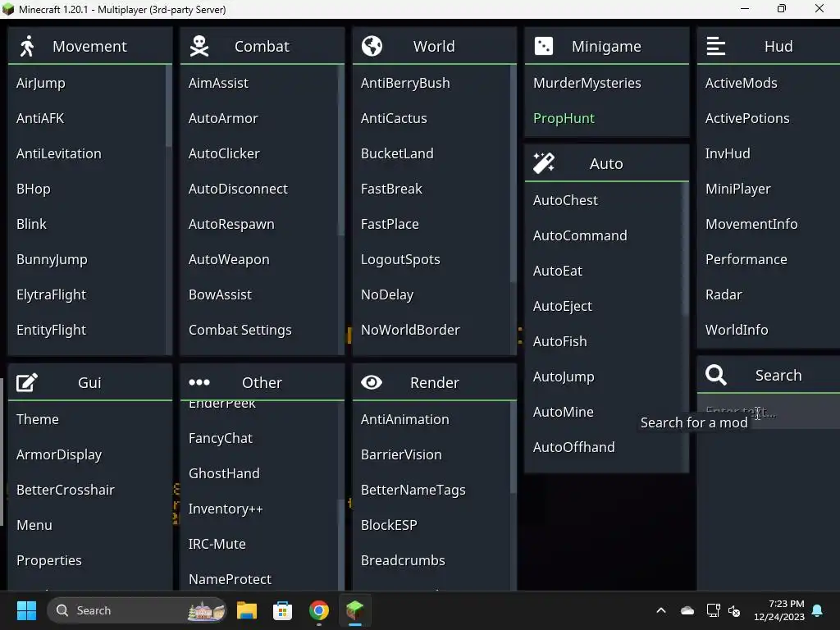The image size is (840, 630).
Task: Click BlockESP render module
Action: 431,525
